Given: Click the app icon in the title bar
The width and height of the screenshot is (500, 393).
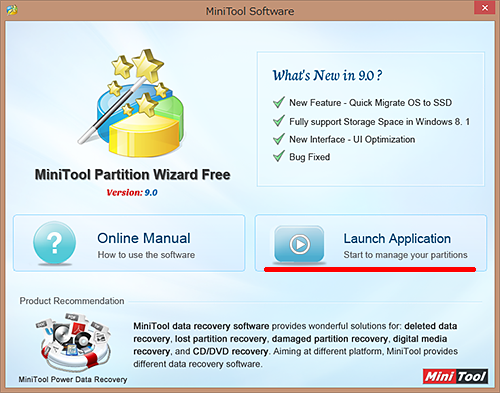Looking at the screenshot, I should click(x=12, y=10).
